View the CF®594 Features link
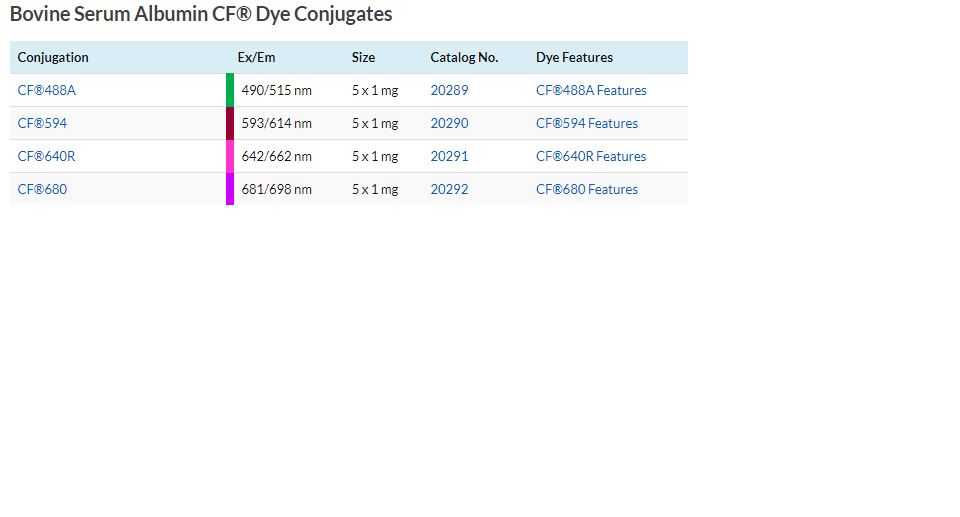 pos(587,123)
